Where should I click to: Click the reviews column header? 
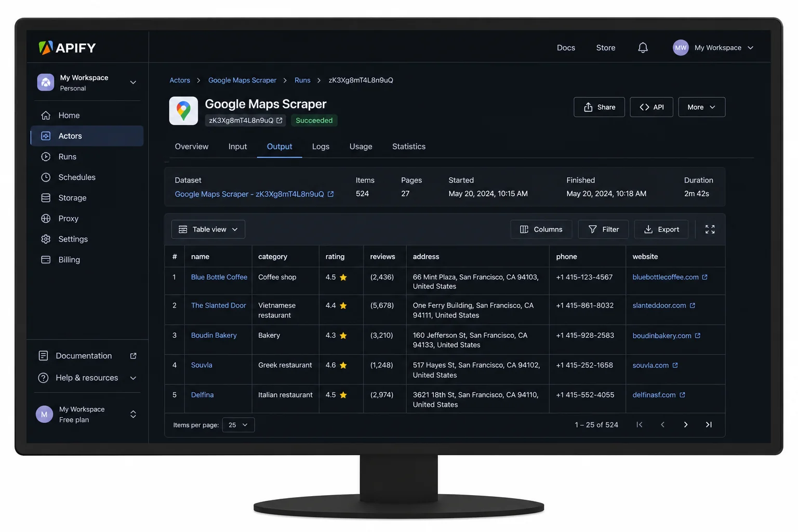(382, 257)
